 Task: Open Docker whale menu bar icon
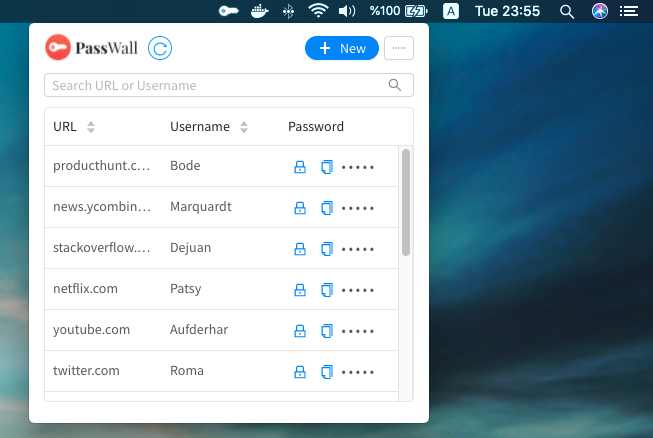tap(259, 11)
